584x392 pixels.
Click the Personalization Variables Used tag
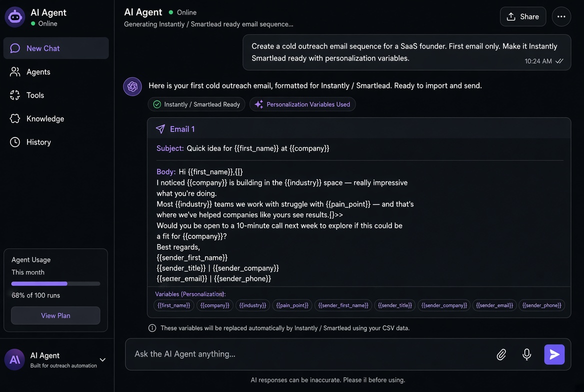[x=302, y=104]
